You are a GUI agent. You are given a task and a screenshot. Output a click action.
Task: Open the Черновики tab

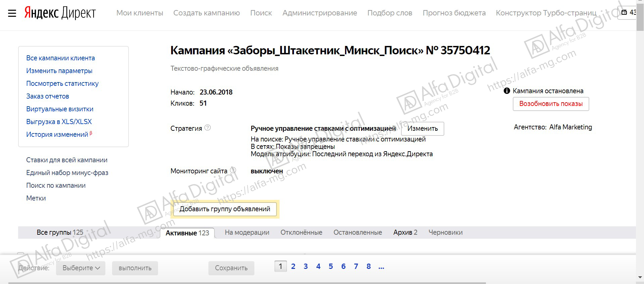pyautogui.click(x=445, y=232)
